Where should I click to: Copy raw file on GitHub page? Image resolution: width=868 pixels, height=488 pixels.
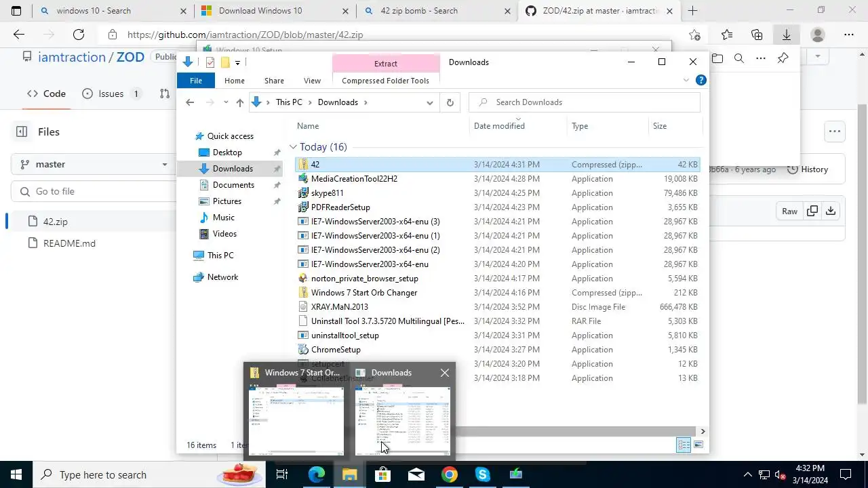(812, 211)
